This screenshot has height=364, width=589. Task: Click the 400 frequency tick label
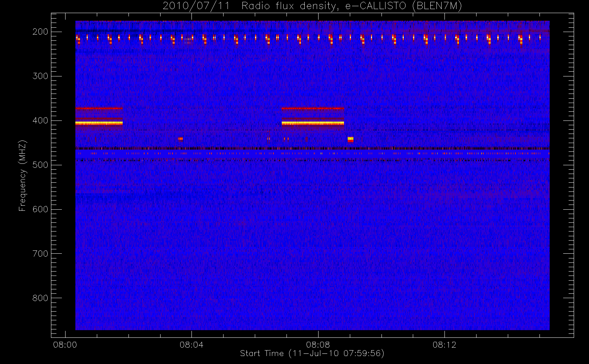pos(40,120)
